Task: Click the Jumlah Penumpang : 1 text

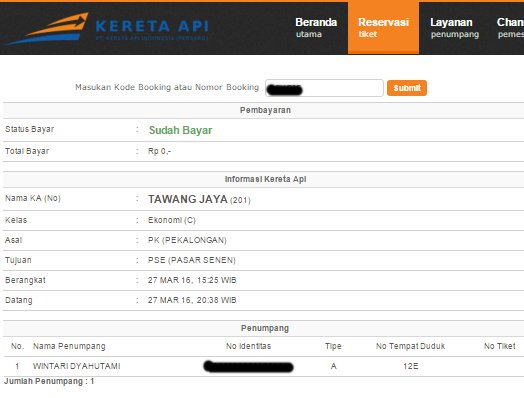Action: pyautogui.click(x=49, y=381)
